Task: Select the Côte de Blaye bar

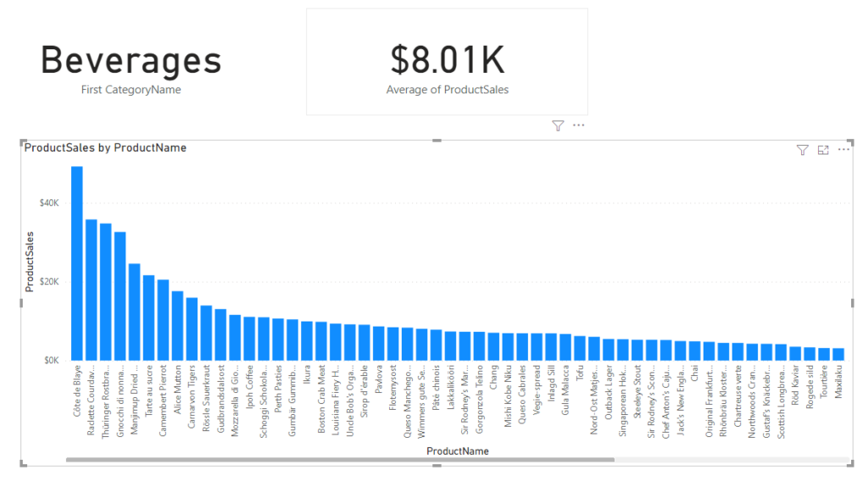Action: tap(77, 264)
